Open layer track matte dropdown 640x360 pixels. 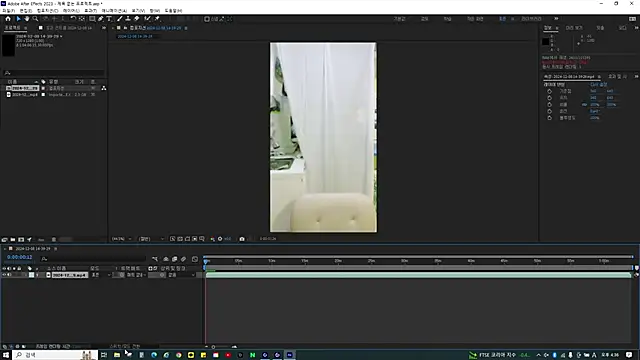click(136, 275)
